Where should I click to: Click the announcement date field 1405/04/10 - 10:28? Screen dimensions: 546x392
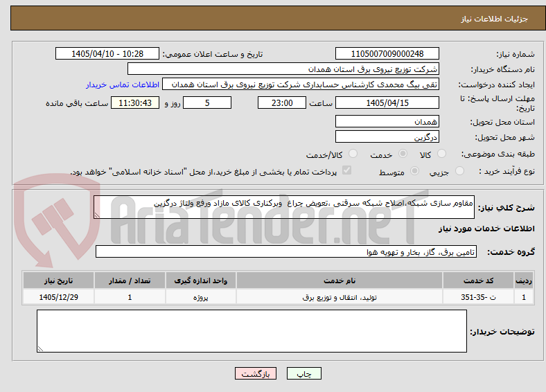click(107, 53)
